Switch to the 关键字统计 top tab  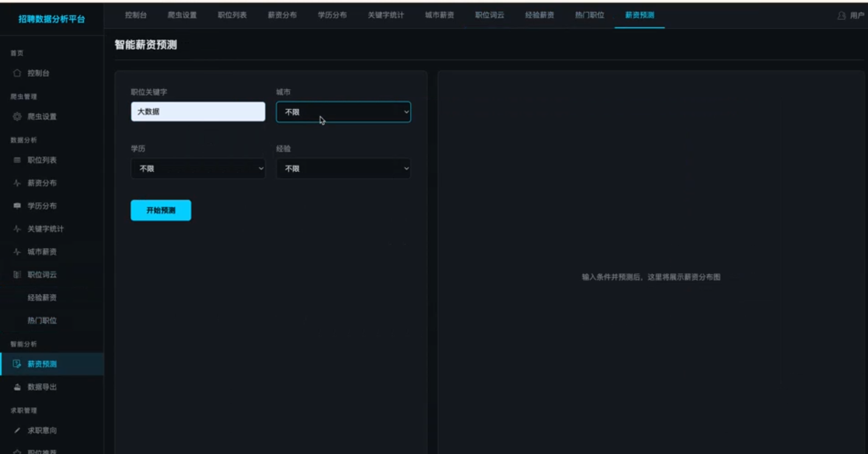click(386, 15)
